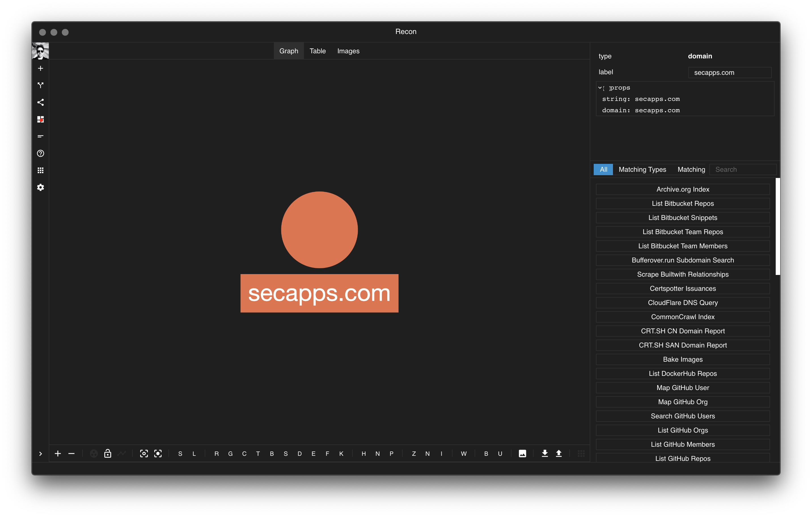Open the apps grid icon in sidebar
This screenshot has height=517, width=812.
click(41, 171)
